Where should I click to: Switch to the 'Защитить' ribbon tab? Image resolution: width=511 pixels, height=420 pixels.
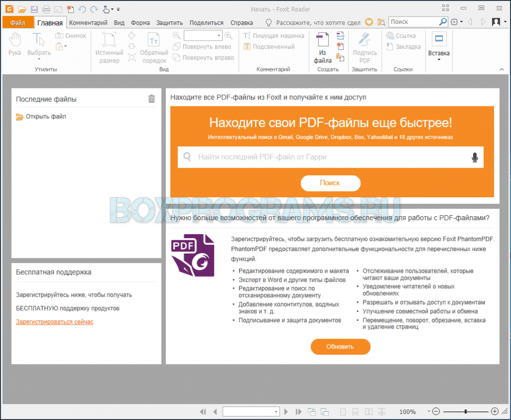point(170,22)
